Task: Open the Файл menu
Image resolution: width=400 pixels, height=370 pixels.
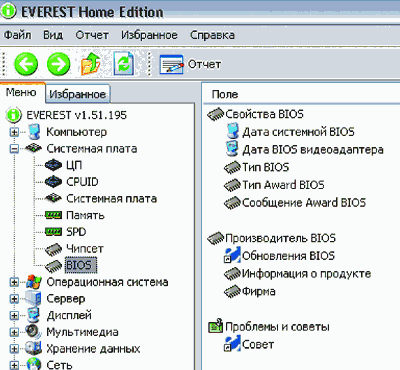Action: pos(17,35)
